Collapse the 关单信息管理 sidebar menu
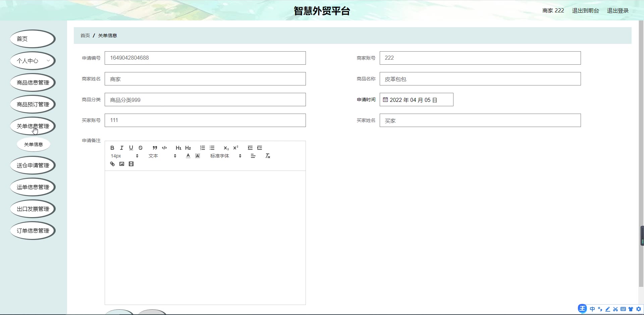 [x=33, y=126]
